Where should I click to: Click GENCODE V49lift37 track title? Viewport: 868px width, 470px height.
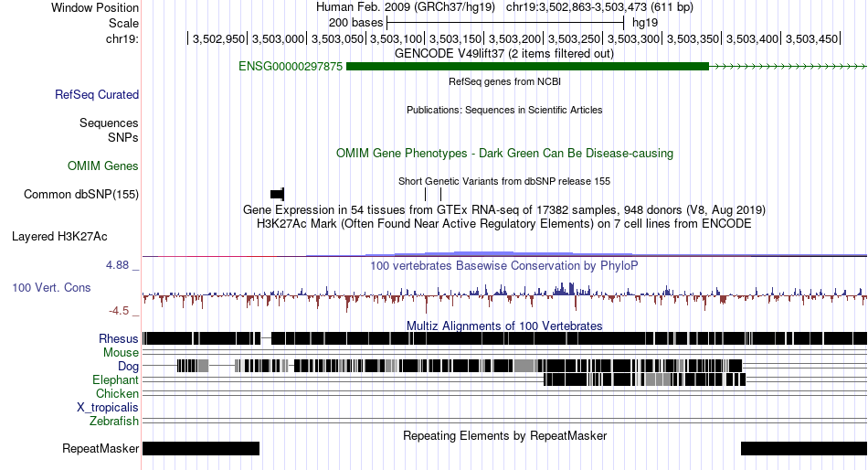[504, 54]
